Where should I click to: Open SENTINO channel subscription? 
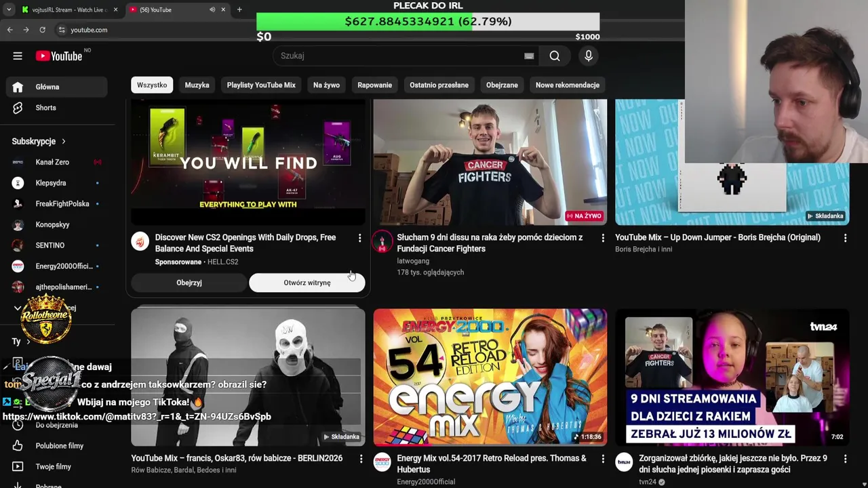[x=56, y=245]
